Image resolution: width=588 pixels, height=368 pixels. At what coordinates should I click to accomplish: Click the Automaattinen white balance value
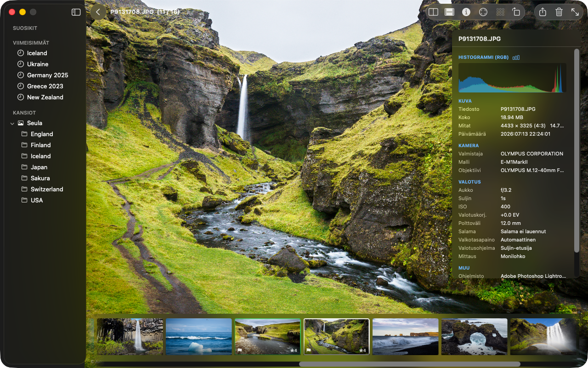(x=518, y=240)
